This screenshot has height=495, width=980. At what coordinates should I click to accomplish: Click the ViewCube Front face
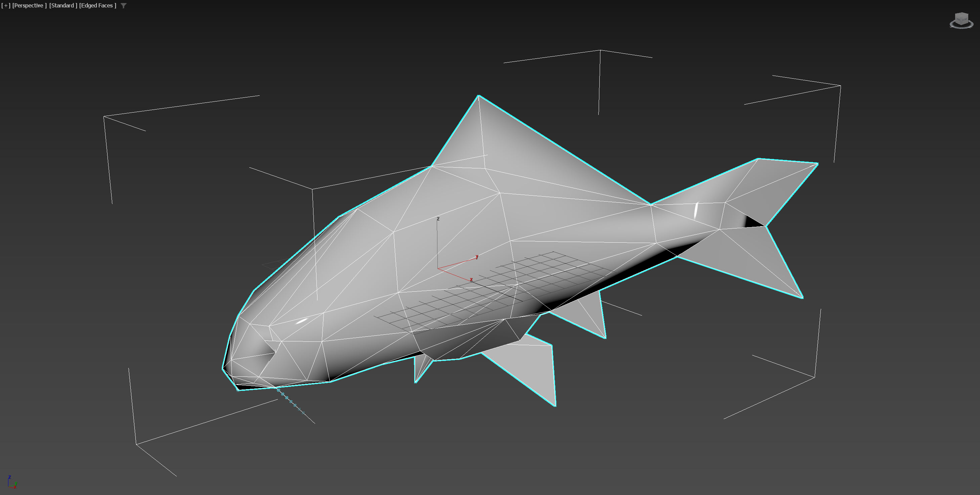958,20
